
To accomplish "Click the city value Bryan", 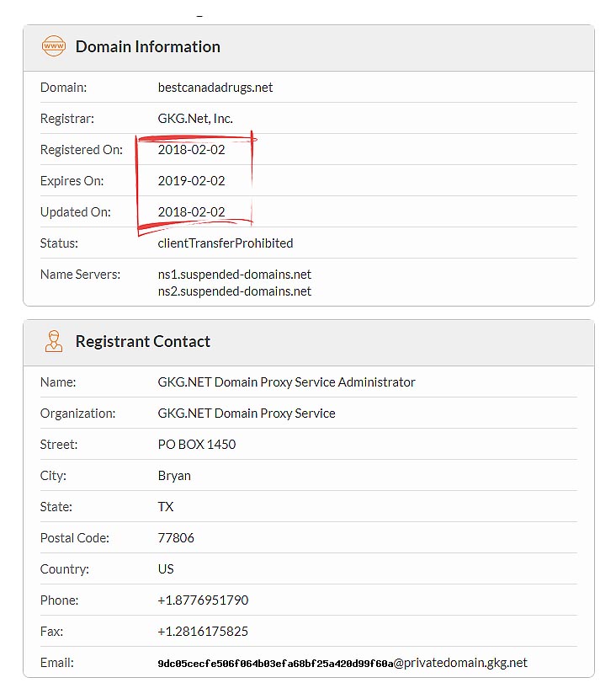I will click(x=174, y=476).
